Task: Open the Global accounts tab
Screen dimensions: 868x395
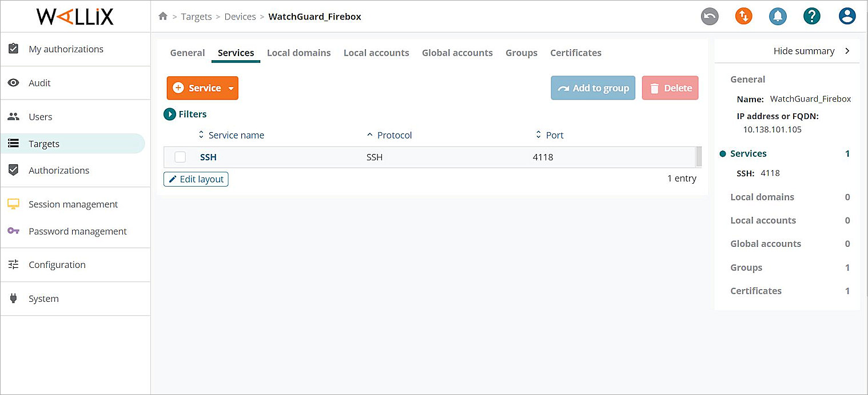Action: [457, 53]
